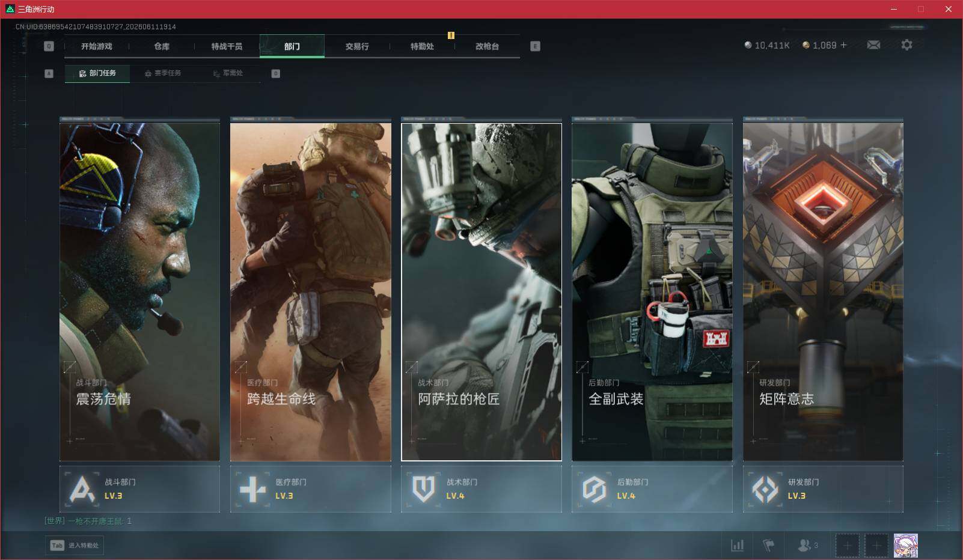Click the yellow alert marker above 特勤处
The width and height of the screenshot is (963, 560).
(x=451, y=35)
